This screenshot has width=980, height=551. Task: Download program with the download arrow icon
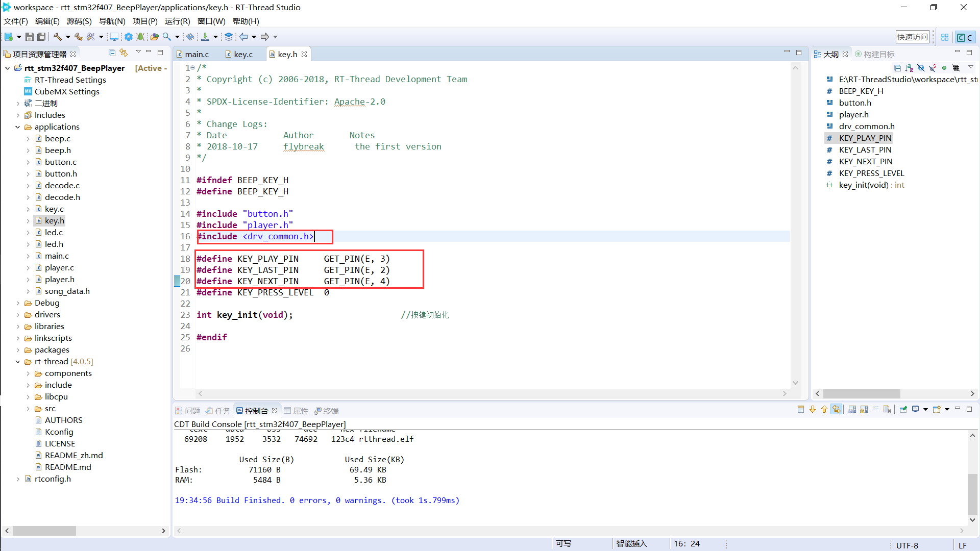(x=206, y=36)
